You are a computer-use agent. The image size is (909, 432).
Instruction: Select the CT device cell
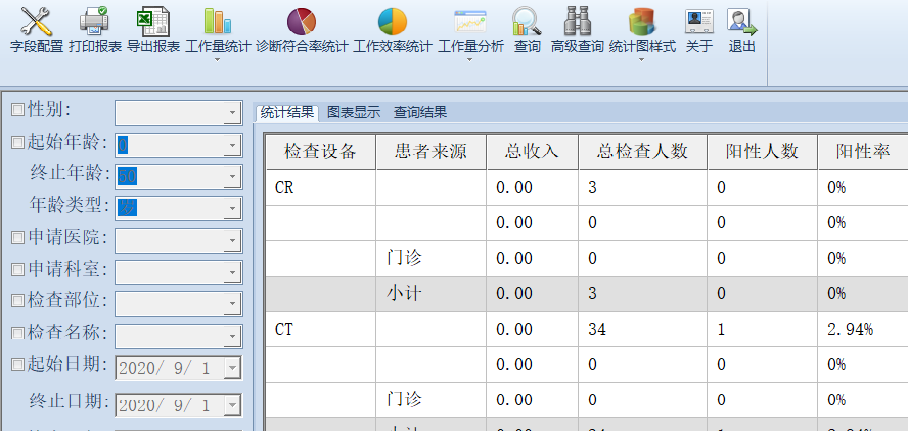point(321,330)
